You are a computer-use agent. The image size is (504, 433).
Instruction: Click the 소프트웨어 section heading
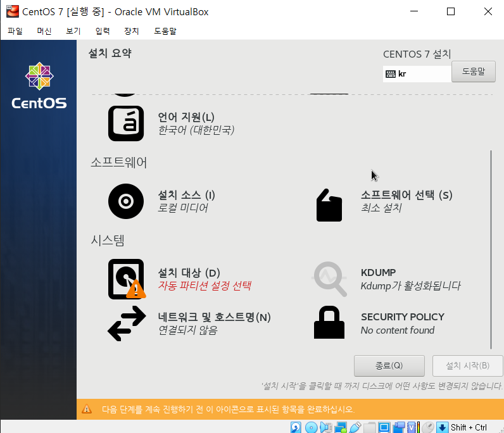point(118,162)
